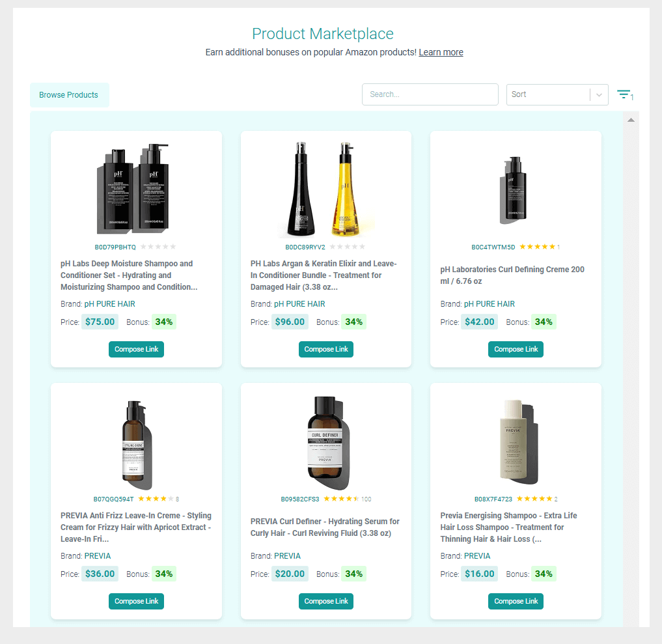
Task: Click the five-star rating of B08X7F4723
Action: 534,499
